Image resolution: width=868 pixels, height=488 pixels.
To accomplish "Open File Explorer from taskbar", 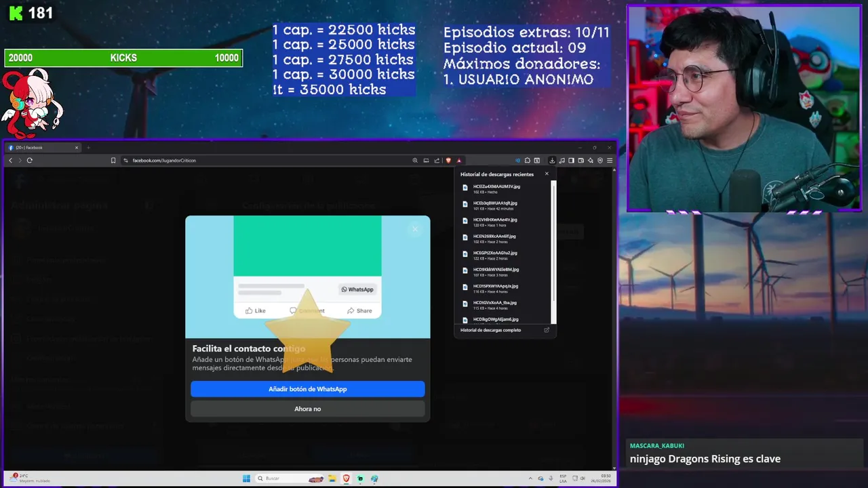I will click(332, 479).
